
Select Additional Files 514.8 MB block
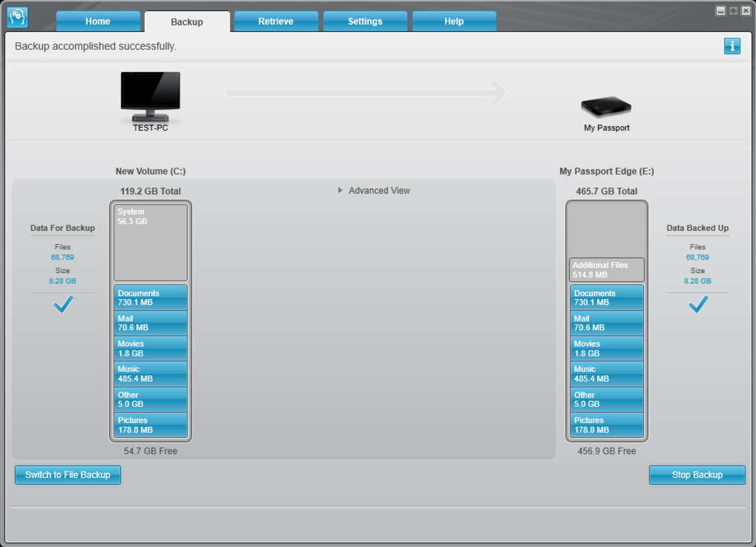(607, 270)
